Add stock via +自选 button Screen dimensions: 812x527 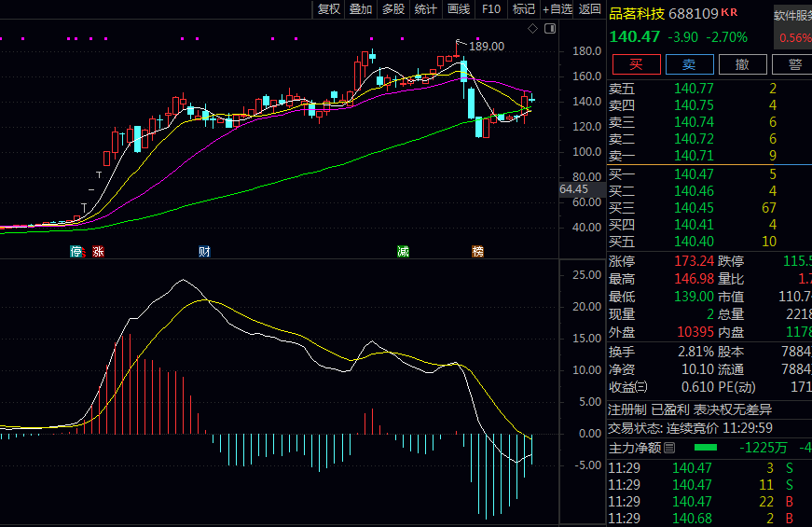(x=557, y=9)
